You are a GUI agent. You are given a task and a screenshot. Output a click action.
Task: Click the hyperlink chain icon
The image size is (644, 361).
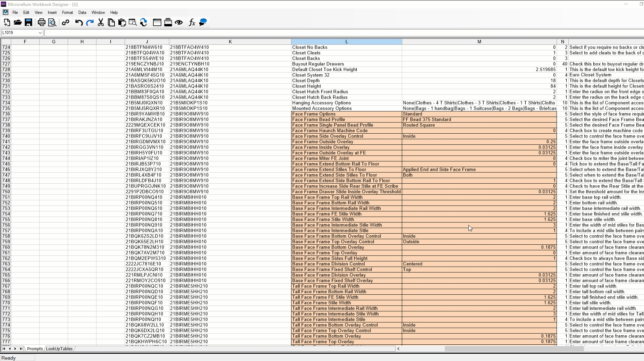point(66,23)
